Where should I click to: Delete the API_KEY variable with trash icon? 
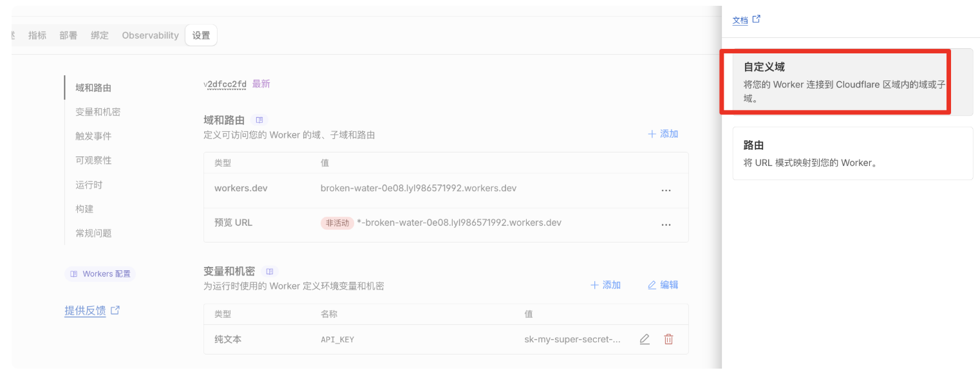(668, 339)
